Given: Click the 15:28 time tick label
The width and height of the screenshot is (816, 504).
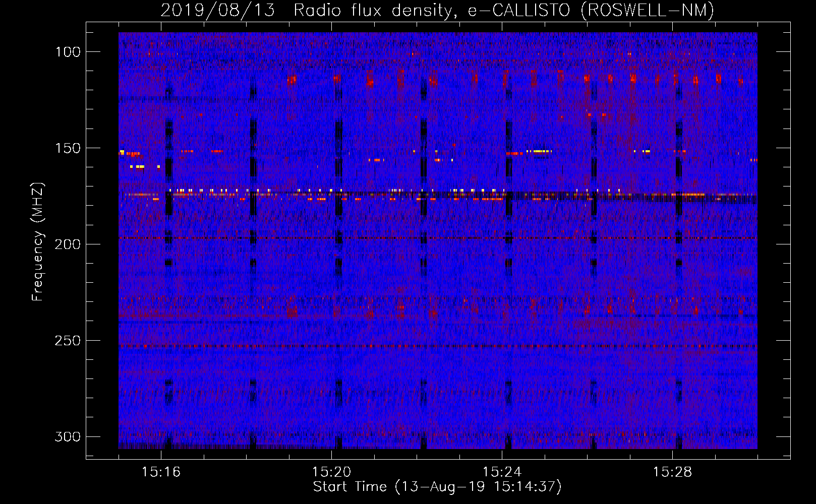Looking at the screenshot, I should coord(672,472).
